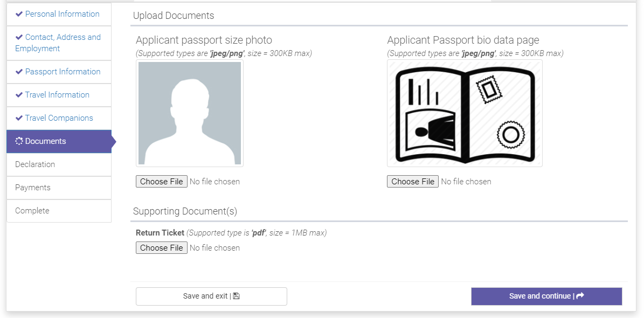Open the Payments step

[x=59, y=188]
